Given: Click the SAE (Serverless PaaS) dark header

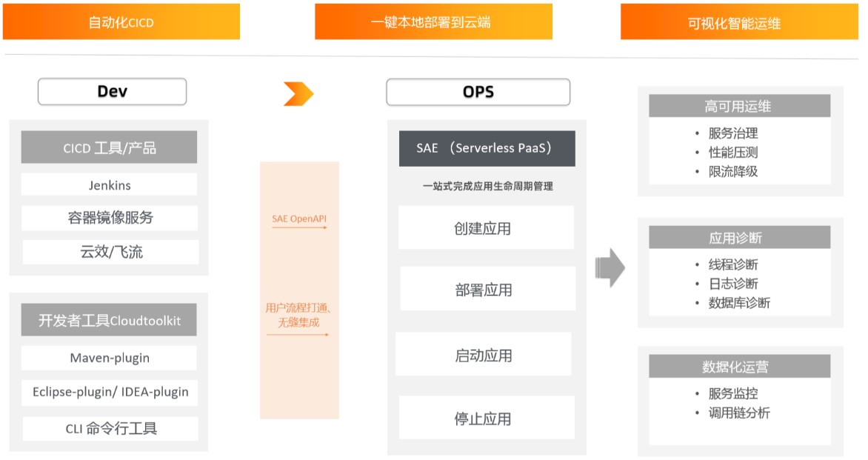Looking at the screenshot, I should (x=486, y=148).
